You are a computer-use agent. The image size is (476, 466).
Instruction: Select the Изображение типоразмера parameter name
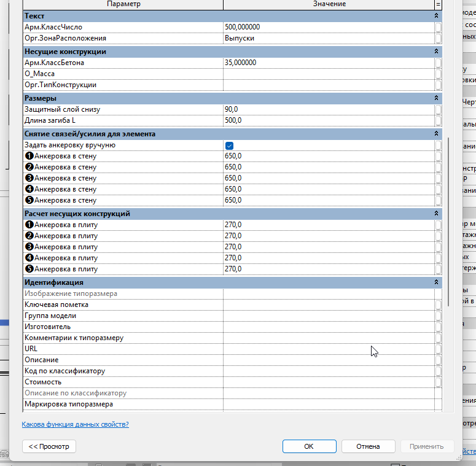71,293
